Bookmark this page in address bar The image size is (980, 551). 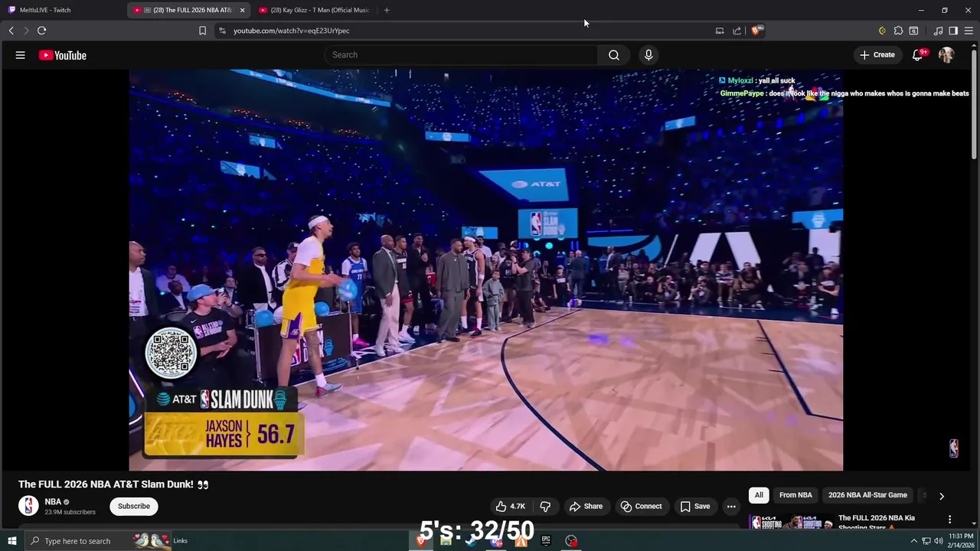coord(202,31)
